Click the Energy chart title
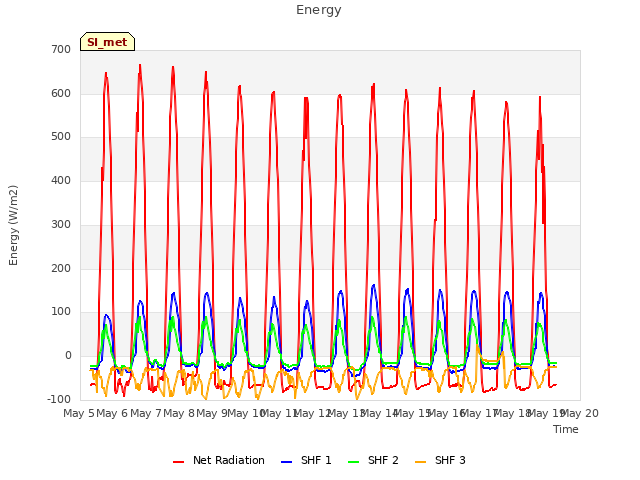Screen dimensions: 640x480 tap(319, 10)
